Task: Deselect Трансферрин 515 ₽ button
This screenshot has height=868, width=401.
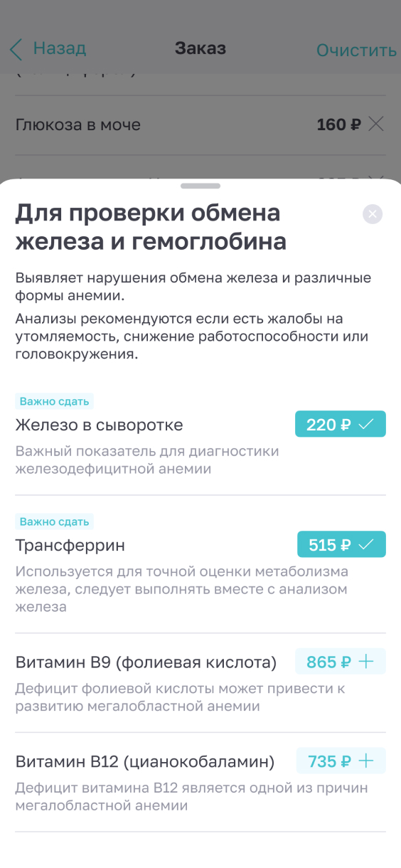Action: tap(341, 544)
